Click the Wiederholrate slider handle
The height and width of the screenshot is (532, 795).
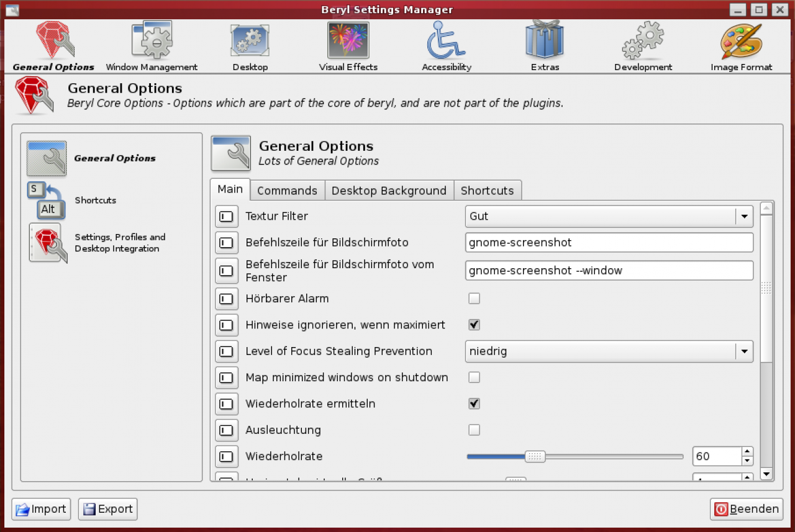point(535,457)
